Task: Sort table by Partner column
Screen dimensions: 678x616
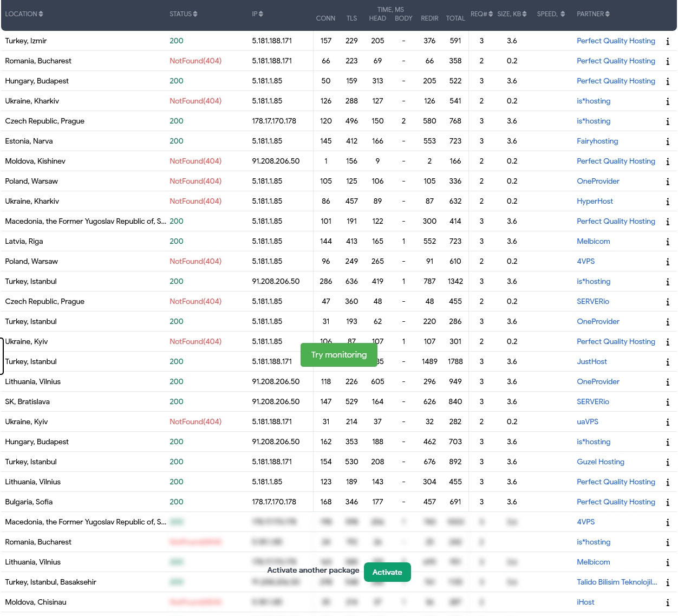Action: pyautogui.click(x=593, y=14)
